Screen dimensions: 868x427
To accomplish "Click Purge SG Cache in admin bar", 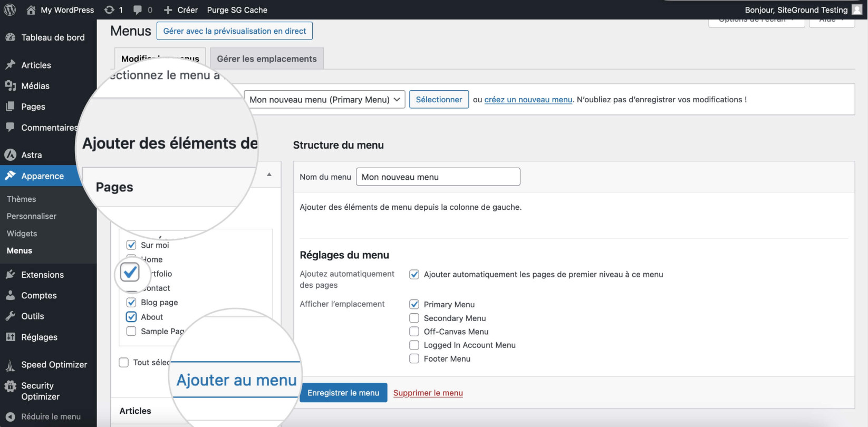I will coord(237,9).
